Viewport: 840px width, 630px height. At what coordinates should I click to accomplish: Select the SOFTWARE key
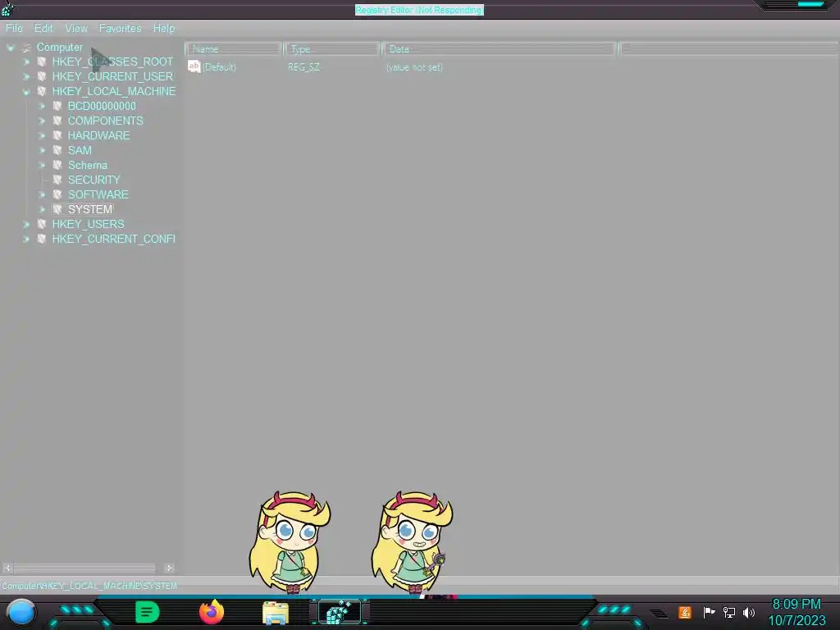pyautogui.click(x=98, y=194)
